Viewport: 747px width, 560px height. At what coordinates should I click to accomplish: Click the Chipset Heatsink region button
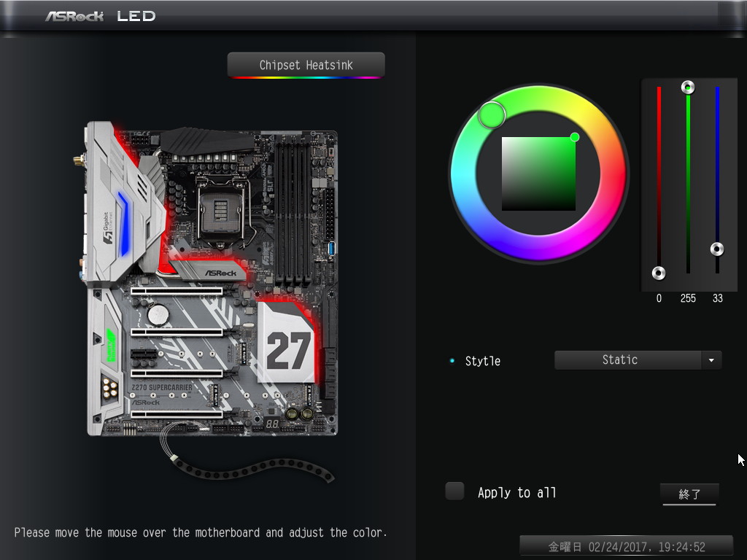pyautogui.click(x=306, y=65)
